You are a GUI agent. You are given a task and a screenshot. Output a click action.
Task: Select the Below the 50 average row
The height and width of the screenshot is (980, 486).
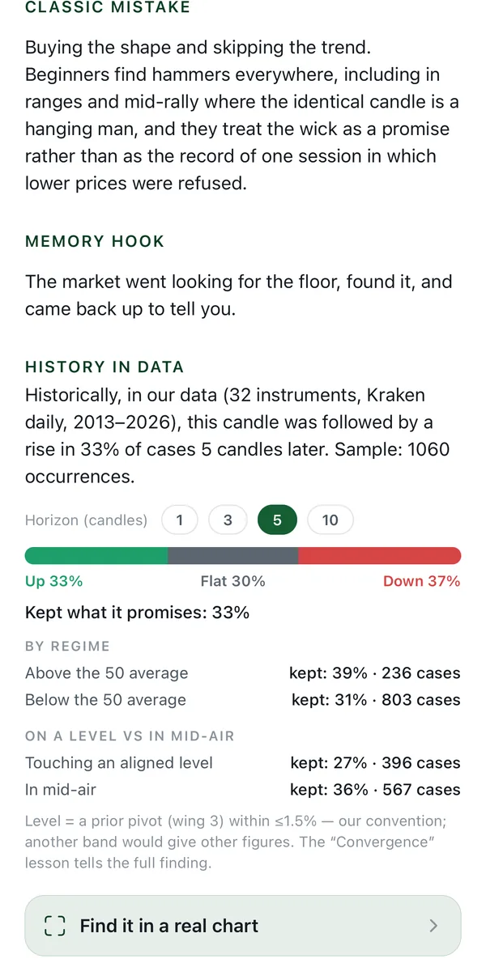(x=243, y=700)
